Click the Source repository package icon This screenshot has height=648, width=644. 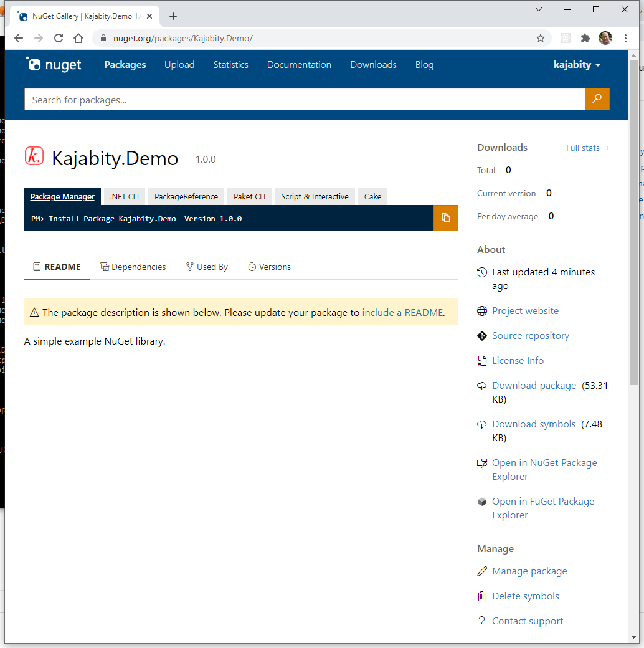click(x=481, y=335)
